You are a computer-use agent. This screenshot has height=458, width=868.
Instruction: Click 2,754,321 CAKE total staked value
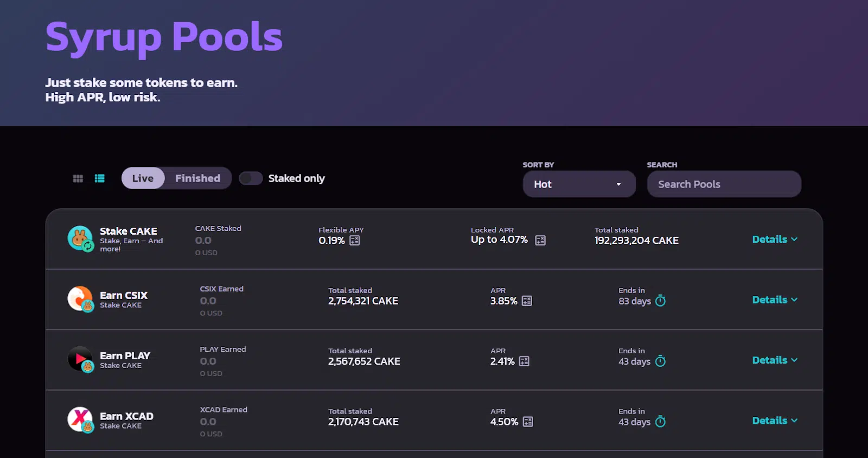tap(363, 301)
